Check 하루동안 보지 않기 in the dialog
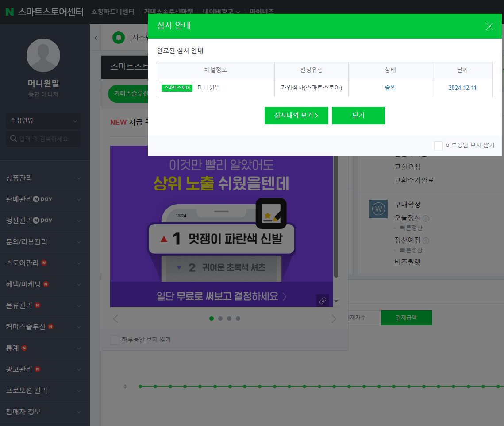The height and width of the screenshot is (426, 504). (439, 145)
